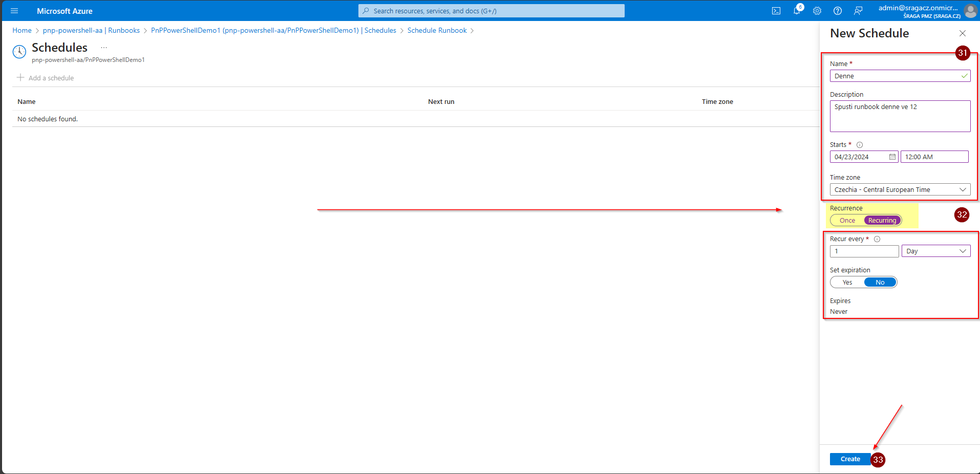Click the Create button
Viewport: 980px width, 474px height.
point(850,459)
